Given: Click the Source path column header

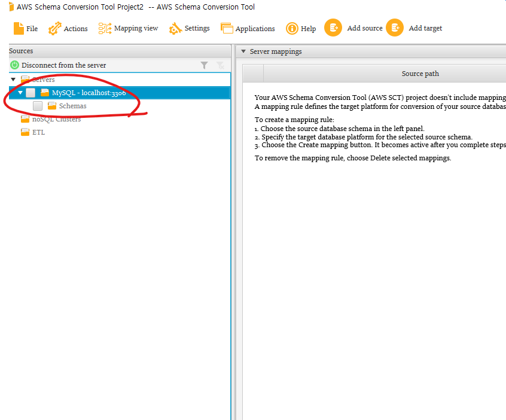Looking at the screenshot, I should click(x=420, y=74).
